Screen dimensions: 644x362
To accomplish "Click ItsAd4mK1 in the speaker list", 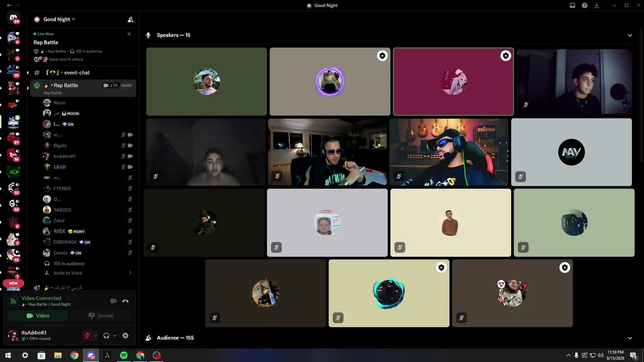I will coord(88,156).
